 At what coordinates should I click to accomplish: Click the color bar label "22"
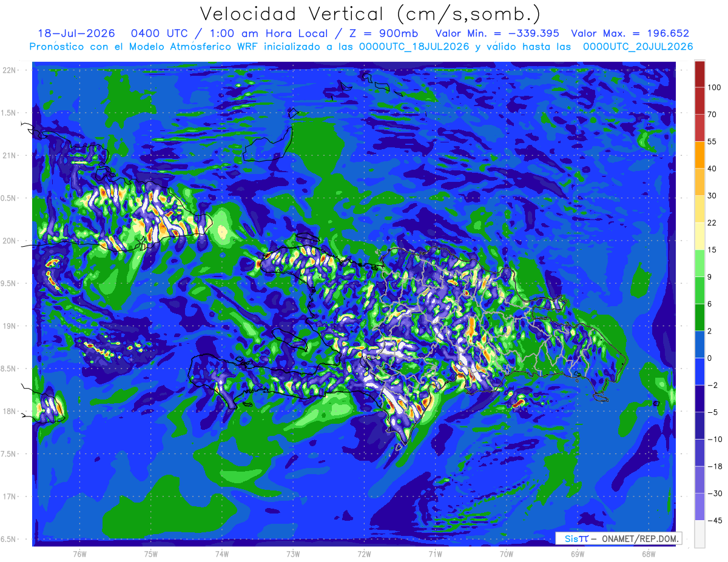[712, 223]
